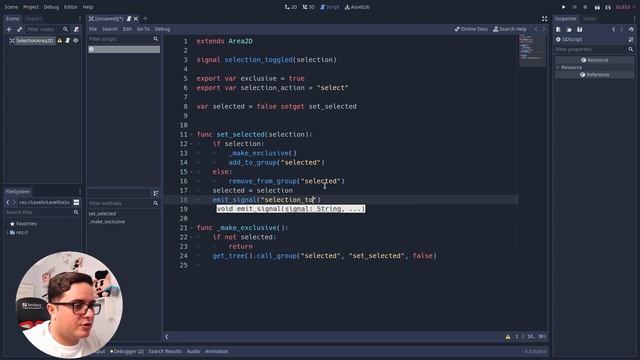The width and height of the screenshot is (640, 360).
Task: Select the Inspector tab
Action: 566,19
